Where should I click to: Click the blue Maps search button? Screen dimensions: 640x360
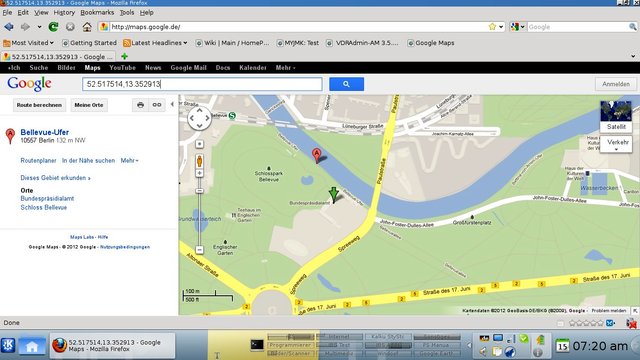tap(346, 84)
